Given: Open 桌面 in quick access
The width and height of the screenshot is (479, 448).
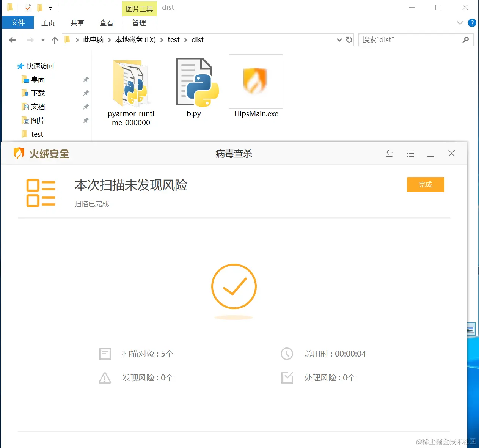Looking at the screenshot, I should pyautogui.click(x=33, y=80).
